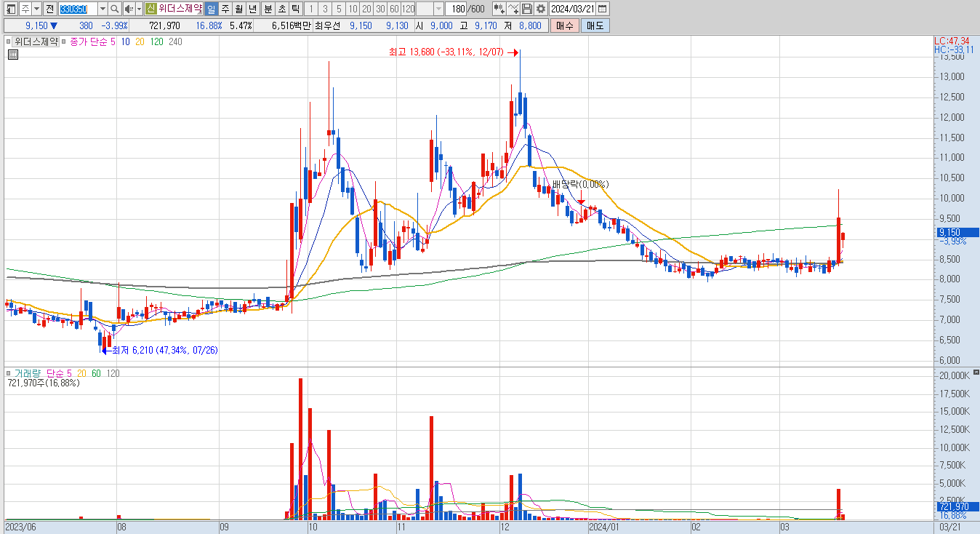Click the 매수 buy button
Viewport: 980px width, 534px height.
coord(565,25)
